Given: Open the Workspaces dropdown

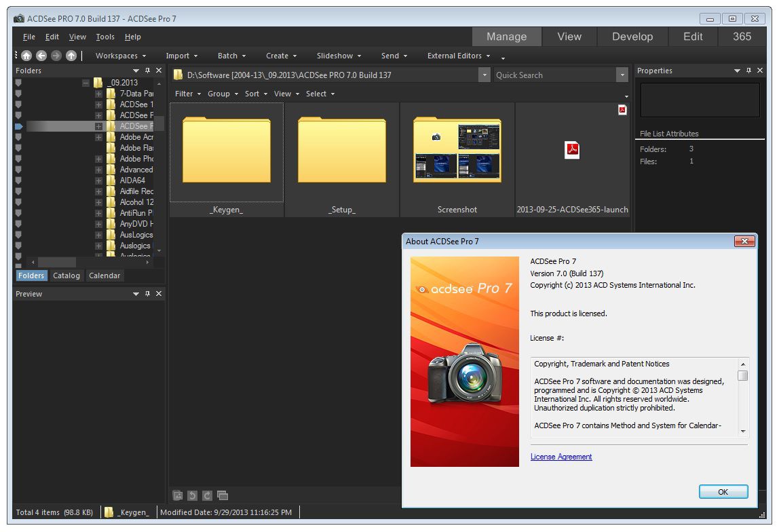Looking at the screenshot, I should (x=121, y=56).
